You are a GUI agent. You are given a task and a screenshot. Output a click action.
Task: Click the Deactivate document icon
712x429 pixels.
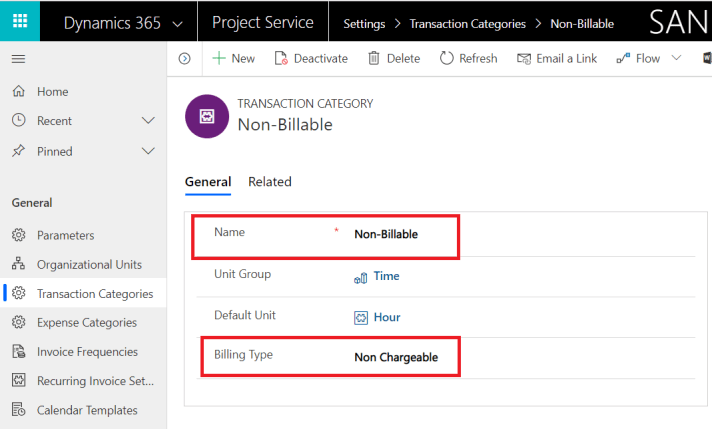pyautogui.click(x=281, y=58)
